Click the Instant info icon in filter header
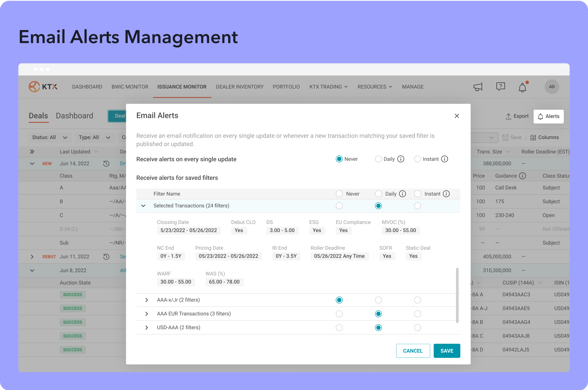The height and width of the screenshot is (390, 588). pos(446,194)
